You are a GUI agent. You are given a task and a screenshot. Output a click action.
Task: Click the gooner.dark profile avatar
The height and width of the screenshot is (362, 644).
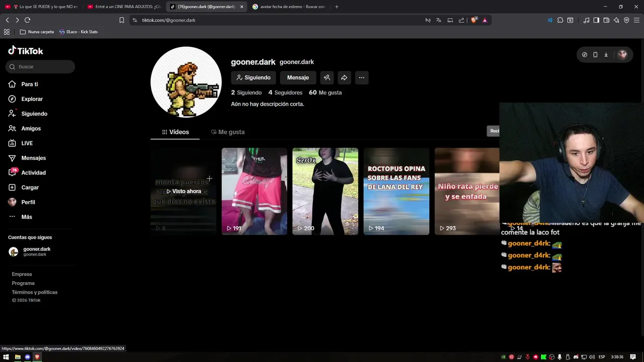186,82
